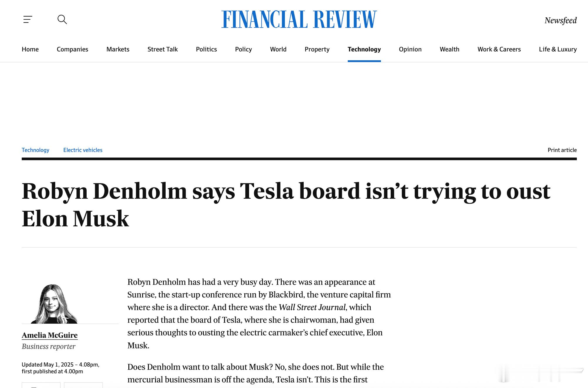Navigate to Politics section
Image resolution: width=588 pixels, height=388 pixels.
[x=206, y=49]
